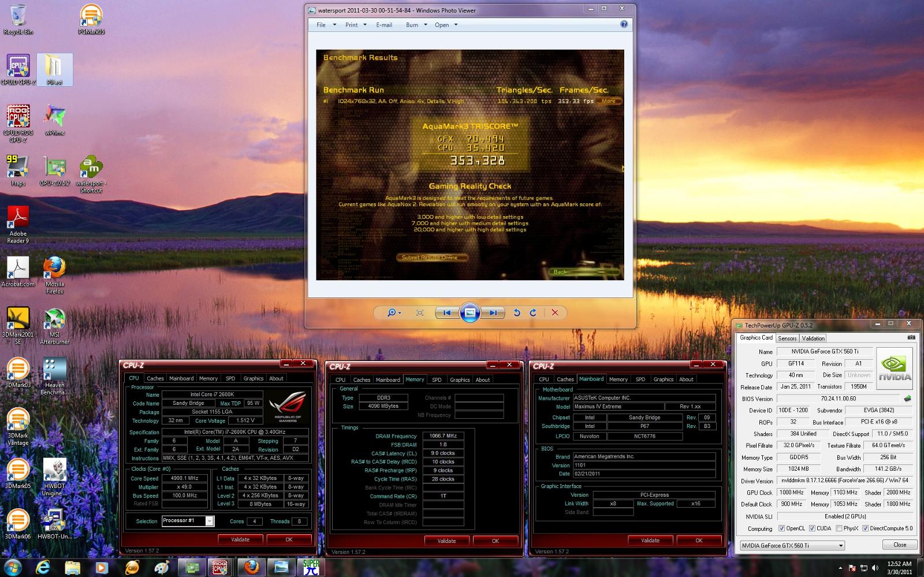
Task: Select the Heaven Benchmark desktop icon
Action: (x=54, y=377)
